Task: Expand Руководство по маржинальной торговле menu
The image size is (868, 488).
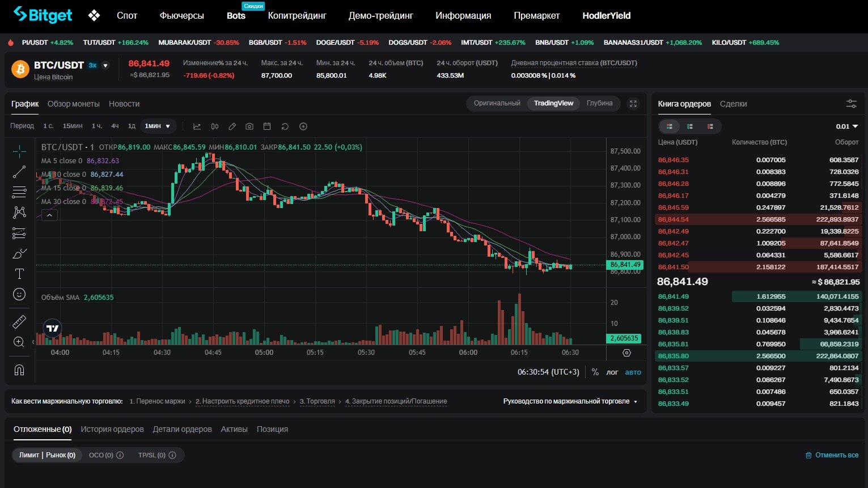Action: pos(570,401)
